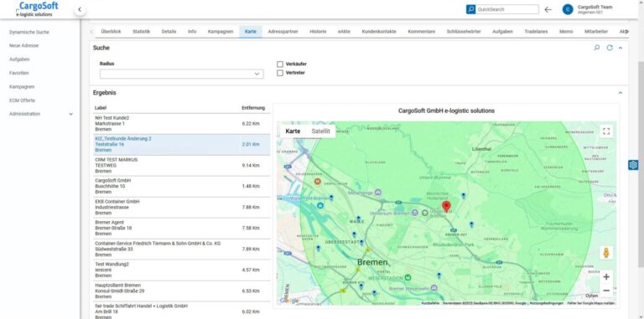The width and height of the screenshot is (644, 319).
Task: Click into the QuickSearch input field
Action: point(507,9)
